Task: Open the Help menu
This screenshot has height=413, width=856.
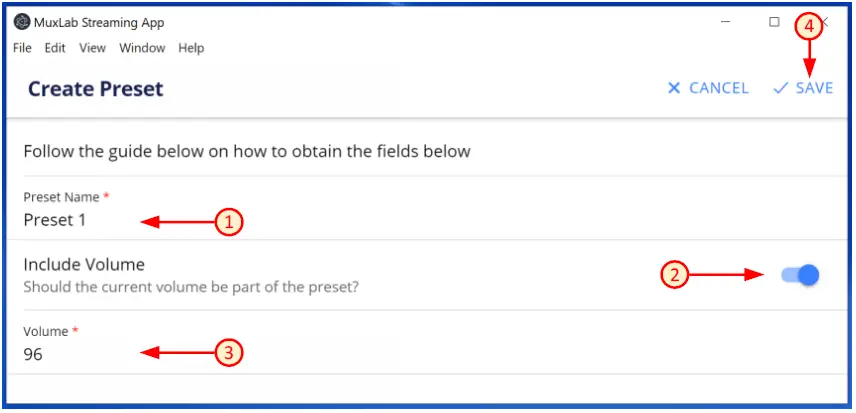Action: click(x=191, y=48)
